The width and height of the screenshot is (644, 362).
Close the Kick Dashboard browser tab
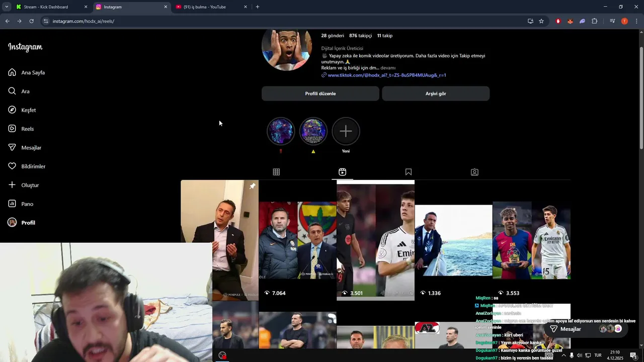pos(86,7)
